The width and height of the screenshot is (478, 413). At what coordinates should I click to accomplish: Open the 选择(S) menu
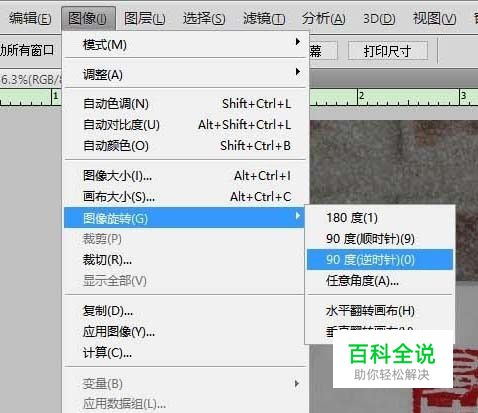click(x=204, y=18)
